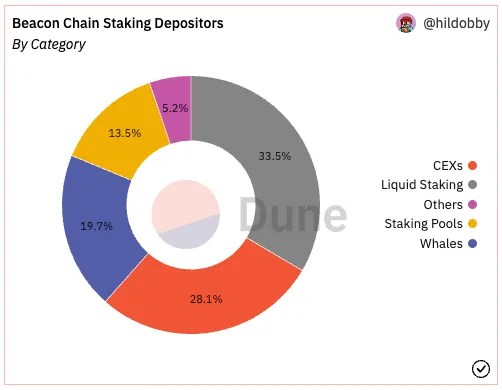Click the pink 5.2% pie slice
502x390 pixels.
click(175, 107)
